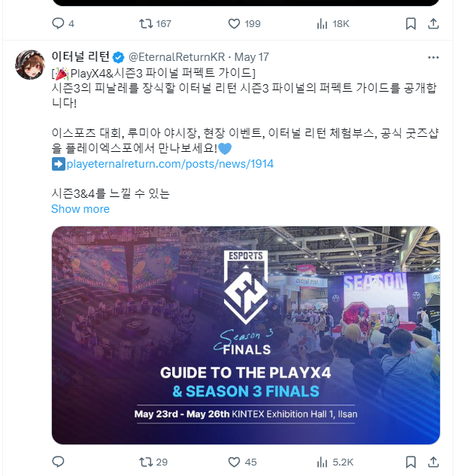Reply to the PlayX4 guide tweet
Viewport: 458px width, 476px height.
58,462
